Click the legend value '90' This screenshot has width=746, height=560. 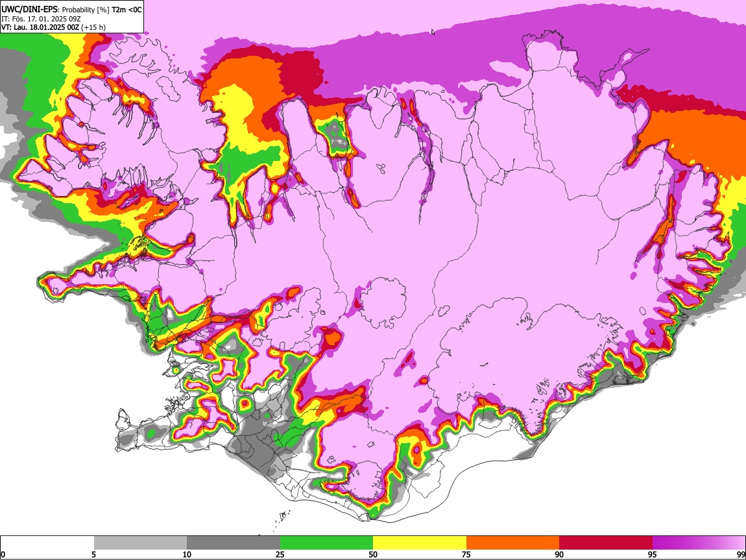pyautogui.click(x=559, y=555)
